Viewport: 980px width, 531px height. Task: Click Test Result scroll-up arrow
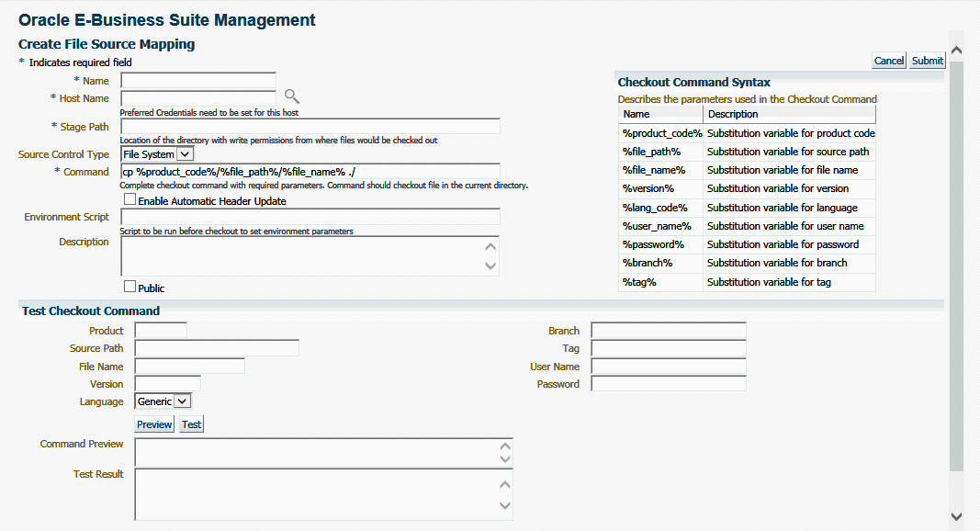coord(505,485)
